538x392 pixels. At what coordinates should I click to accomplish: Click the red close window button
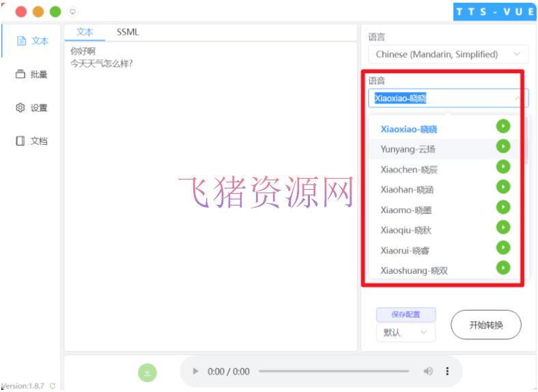21,12
